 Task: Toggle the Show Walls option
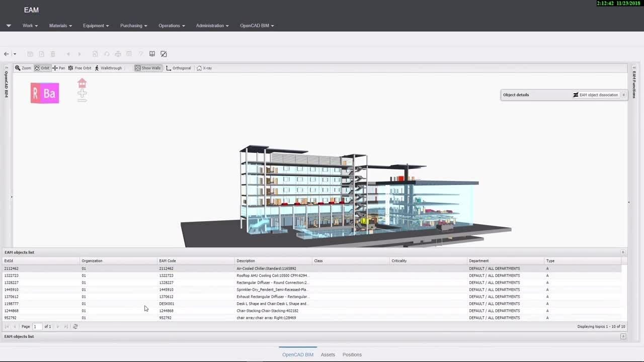click(x=148, y=68)
